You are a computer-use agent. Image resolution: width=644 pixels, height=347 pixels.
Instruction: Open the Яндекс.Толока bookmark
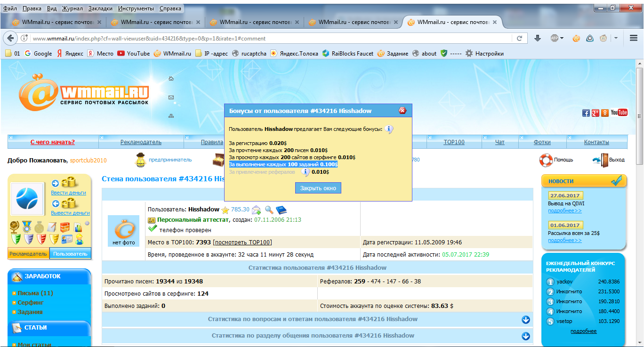coord(294,54)
